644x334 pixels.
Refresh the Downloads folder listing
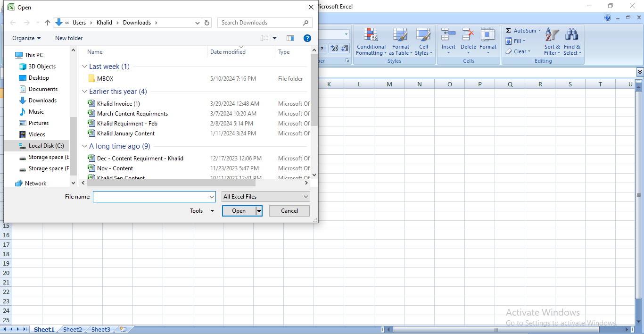207,23
